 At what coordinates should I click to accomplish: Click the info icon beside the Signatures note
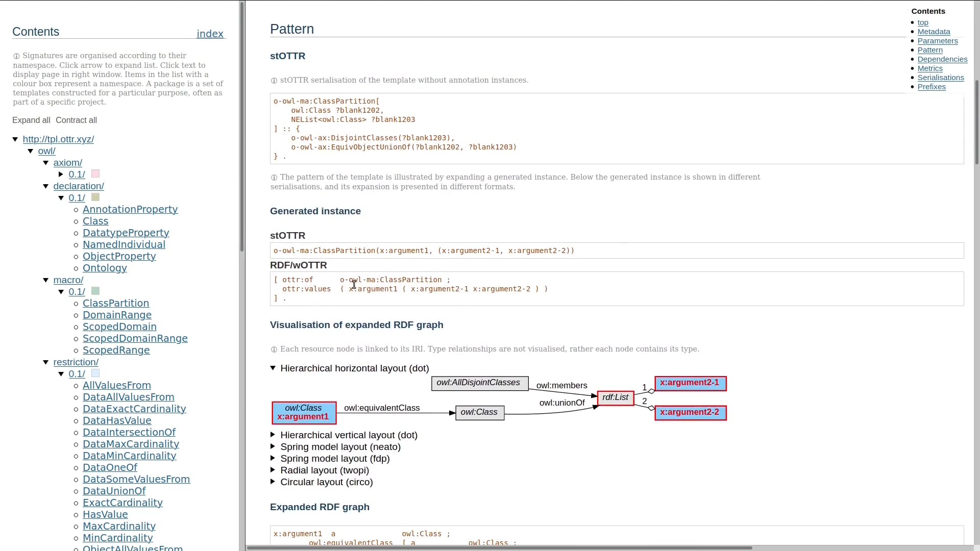(17, 56)
